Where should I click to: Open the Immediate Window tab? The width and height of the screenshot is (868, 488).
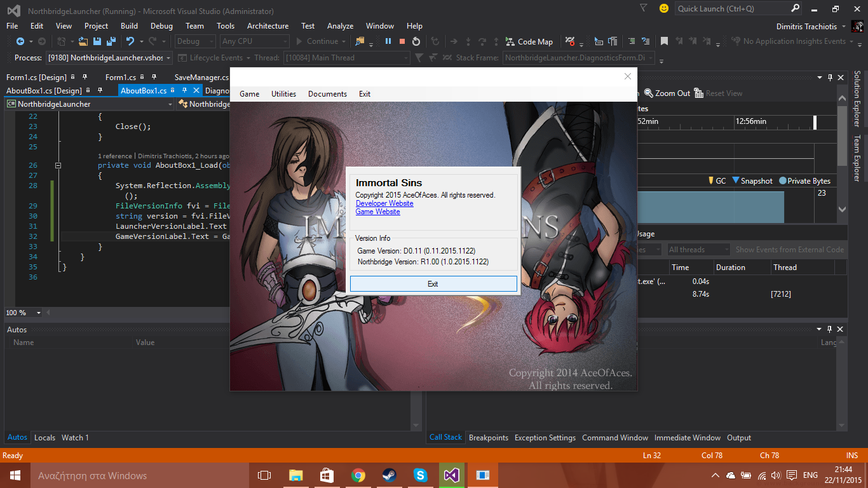coord(688,438)
